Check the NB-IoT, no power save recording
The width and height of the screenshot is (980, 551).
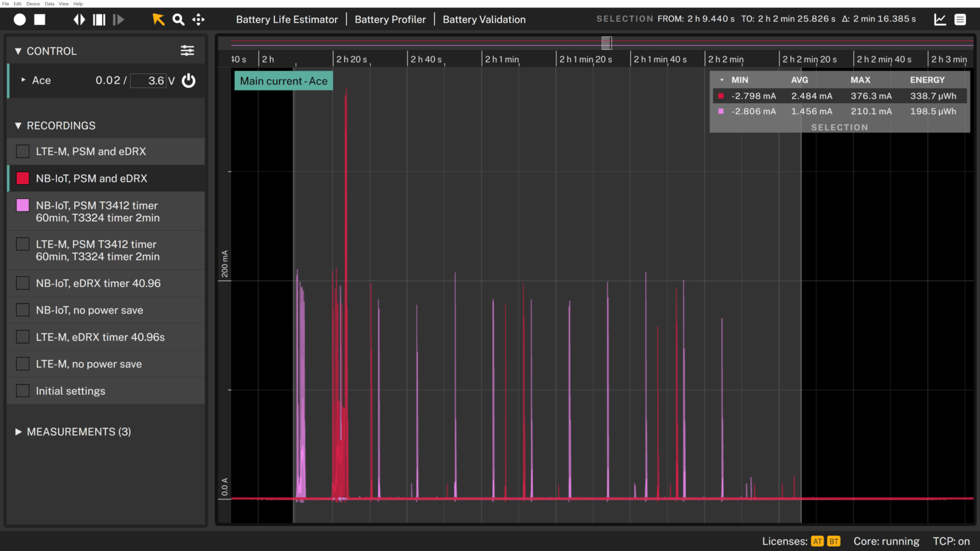(23, 310)
